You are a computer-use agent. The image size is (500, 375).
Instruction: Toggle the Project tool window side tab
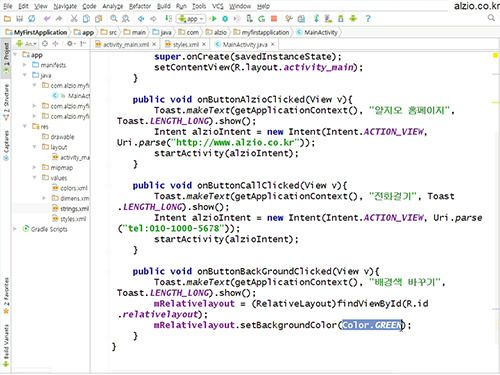(6, 57)
